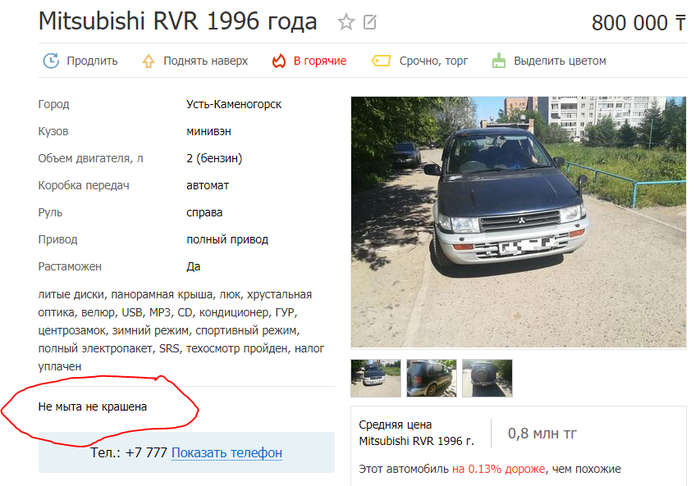Viewport: 700px width, 486px height.
Task: Click the clock icon for Продлить
Action: (51, 61)
